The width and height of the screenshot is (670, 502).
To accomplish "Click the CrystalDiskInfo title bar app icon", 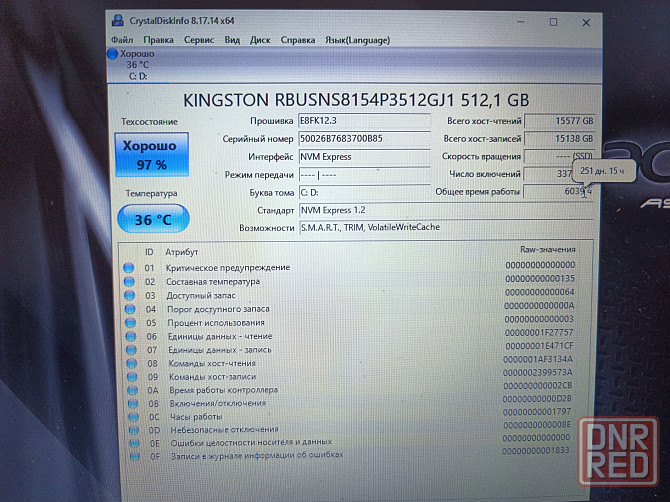I will [x=118, y=21].
